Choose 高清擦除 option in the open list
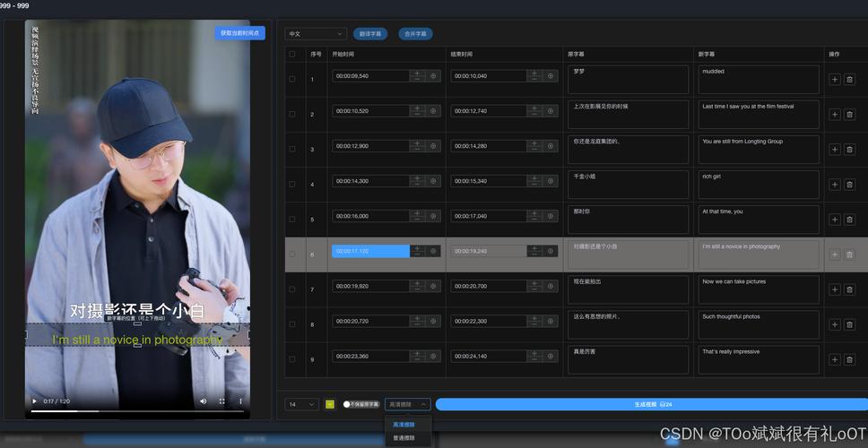Image resolution: width=868 pixels, height=448 pixels. click(x=404, y=425)
